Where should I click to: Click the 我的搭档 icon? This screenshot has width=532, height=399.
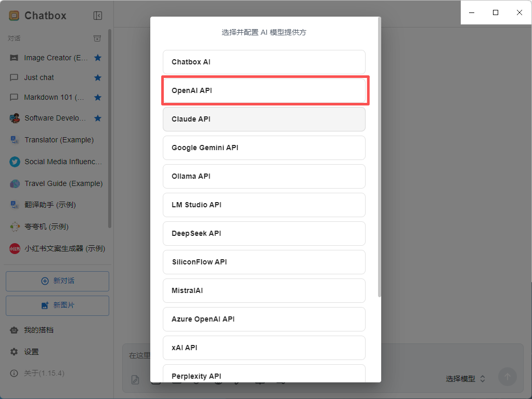pos(13,330)
